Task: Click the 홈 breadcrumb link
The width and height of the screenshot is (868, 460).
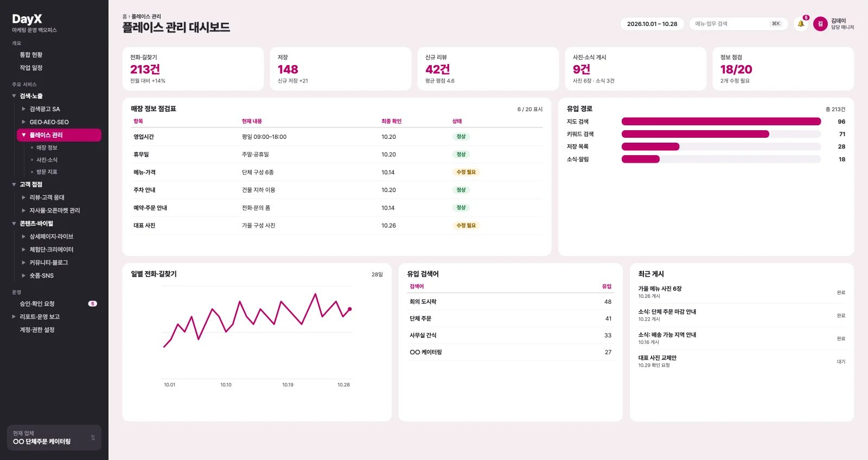Action: [x=125, y=17]
